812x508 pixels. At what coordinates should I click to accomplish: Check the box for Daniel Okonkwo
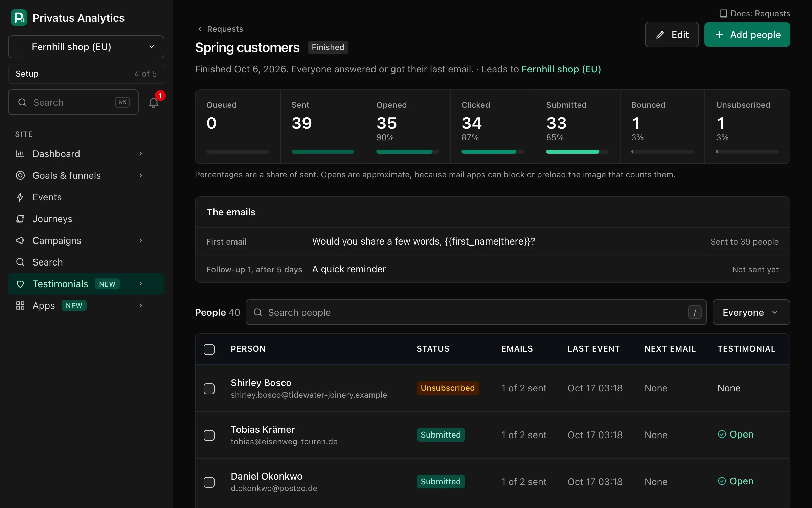209,482
